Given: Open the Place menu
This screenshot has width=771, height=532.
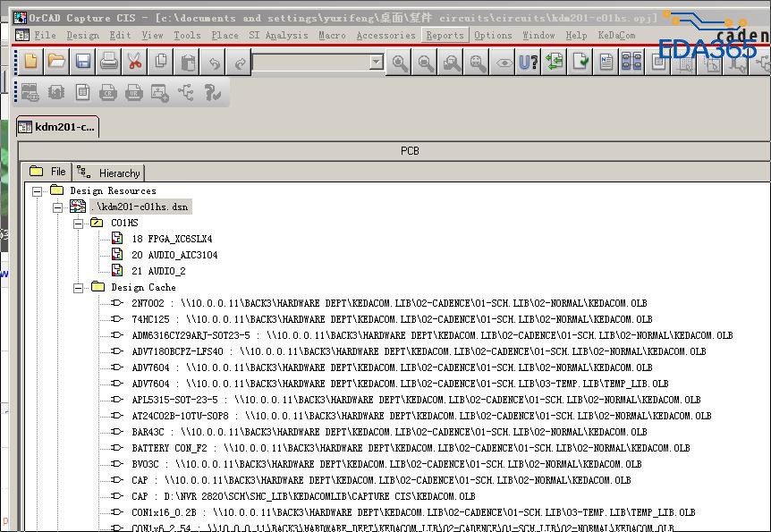Looking at the screenshot, I should (225, 36).
